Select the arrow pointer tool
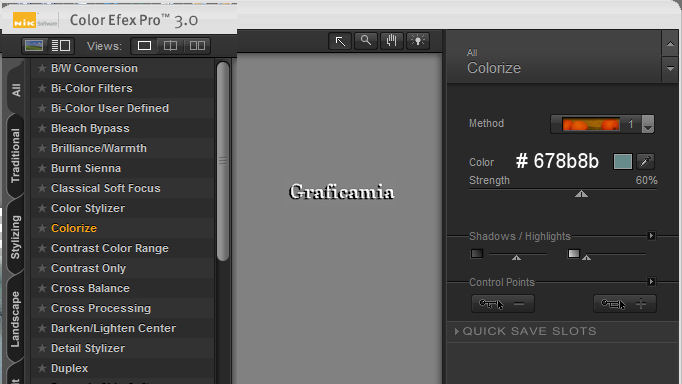Screen dimensions: 682x384 pos(340,41)
